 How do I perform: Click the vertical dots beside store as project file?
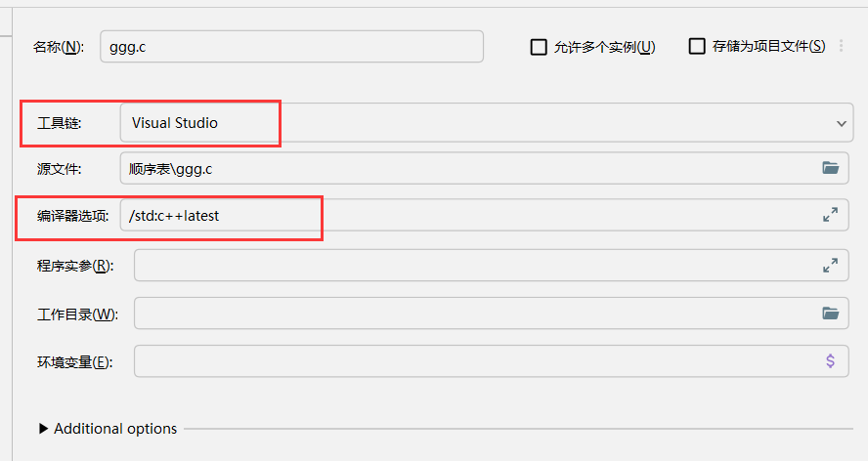click(x=841, y=46)
